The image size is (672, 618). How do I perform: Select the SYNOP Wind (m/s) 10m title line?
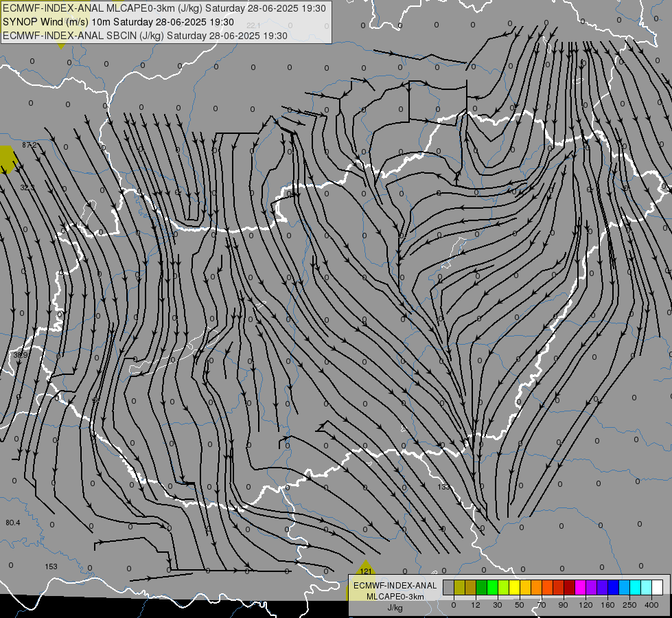tap(118, 22)
